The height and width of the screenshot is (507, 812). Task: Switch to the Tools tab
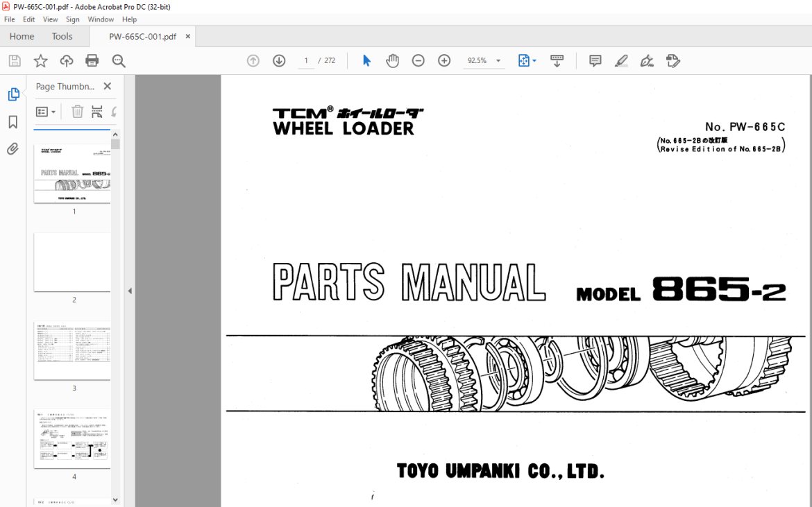click(62, 36)
